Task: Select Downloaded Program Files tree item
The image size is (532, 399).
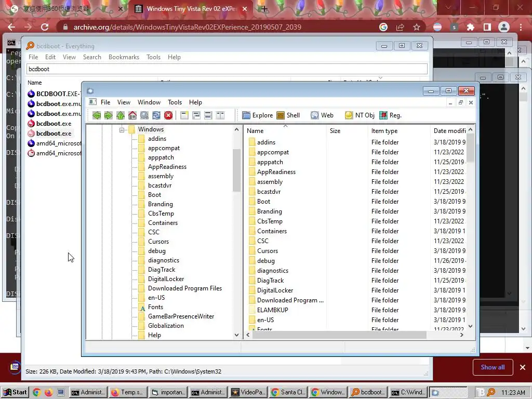Action: [x=185, y=288]
